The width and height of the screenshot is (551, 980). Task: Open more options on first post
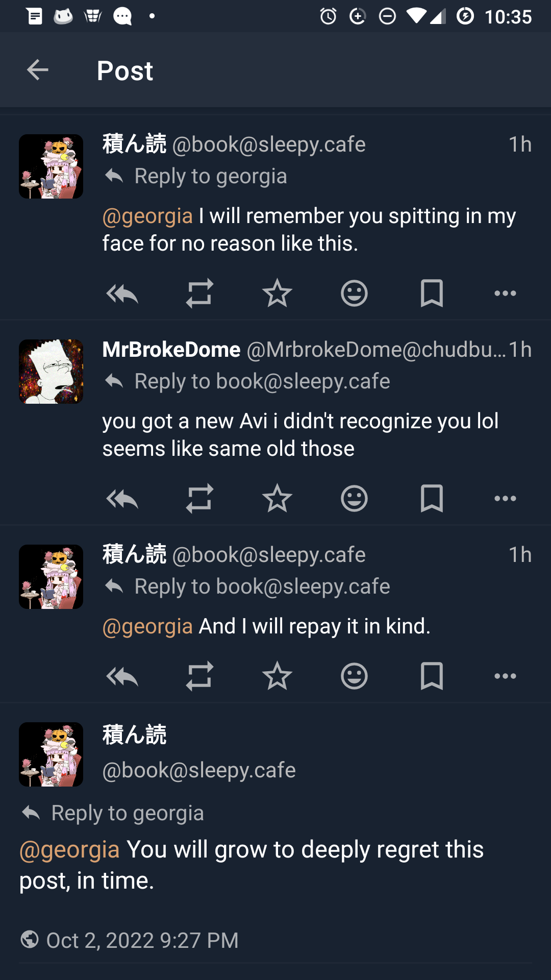[x=505, y=293]
